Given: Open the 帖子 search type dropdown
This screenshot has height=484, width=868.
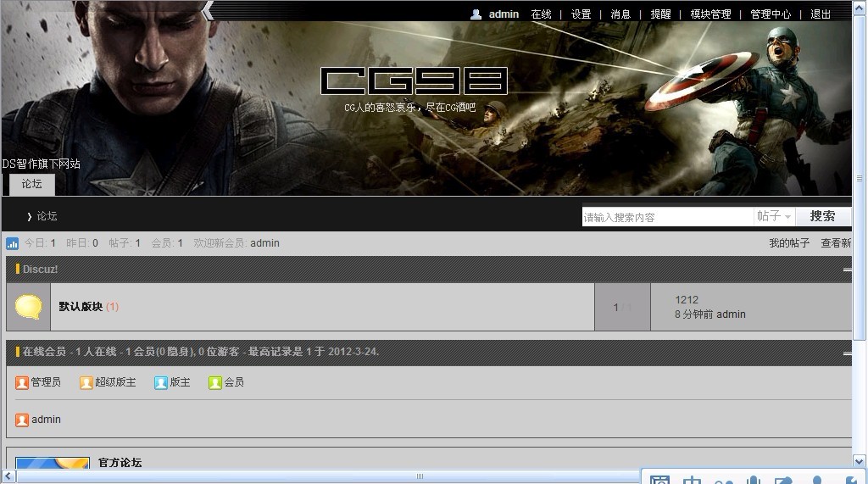Looking at the screenshot, I should click(774, 216).
